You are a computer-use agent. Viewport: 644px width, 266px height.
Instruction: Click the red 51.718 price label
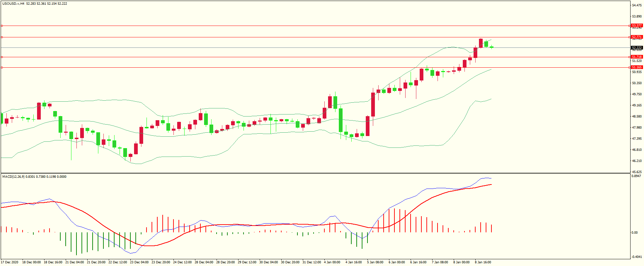pyautogui.click(x=636, y=57)
